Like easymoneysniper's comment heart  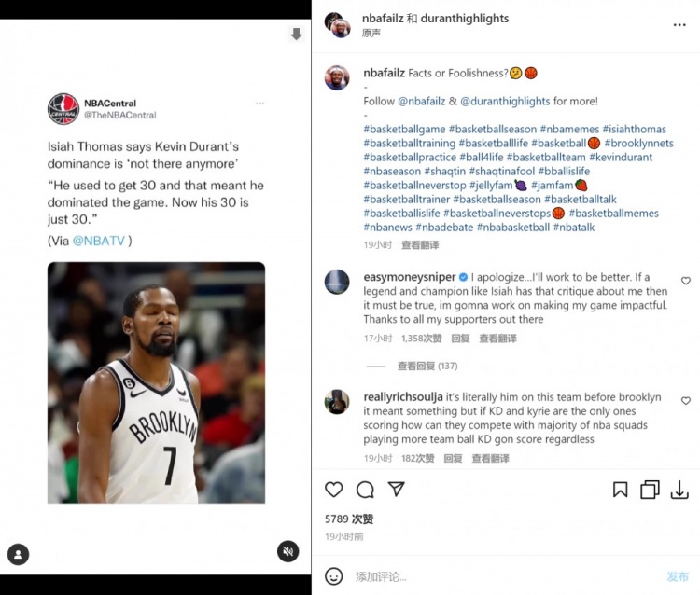pos(686,281)
